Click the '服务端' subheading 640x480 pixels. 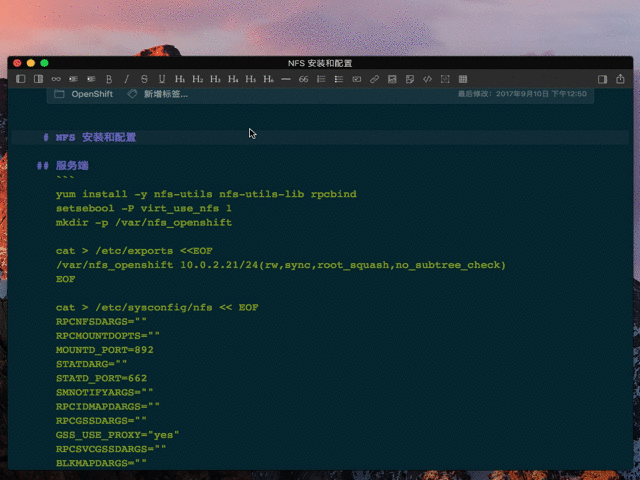pos(72,165)
